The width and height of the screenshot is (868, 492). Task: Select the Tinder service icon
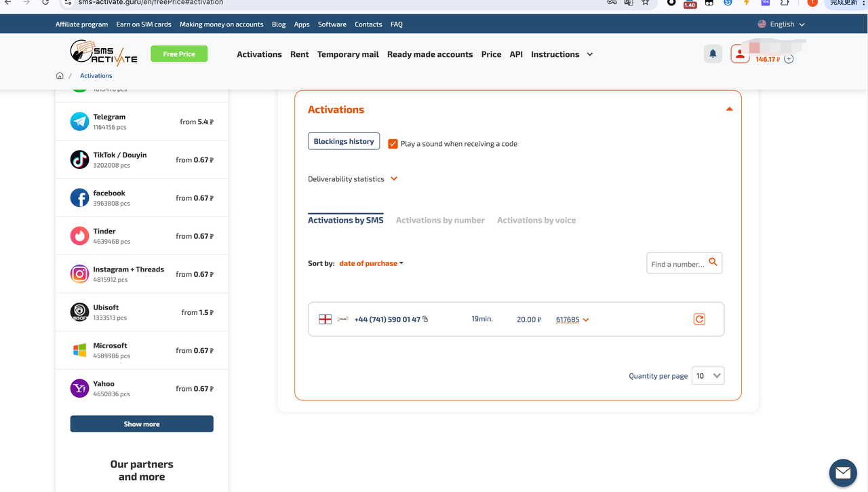click(79, 235)
